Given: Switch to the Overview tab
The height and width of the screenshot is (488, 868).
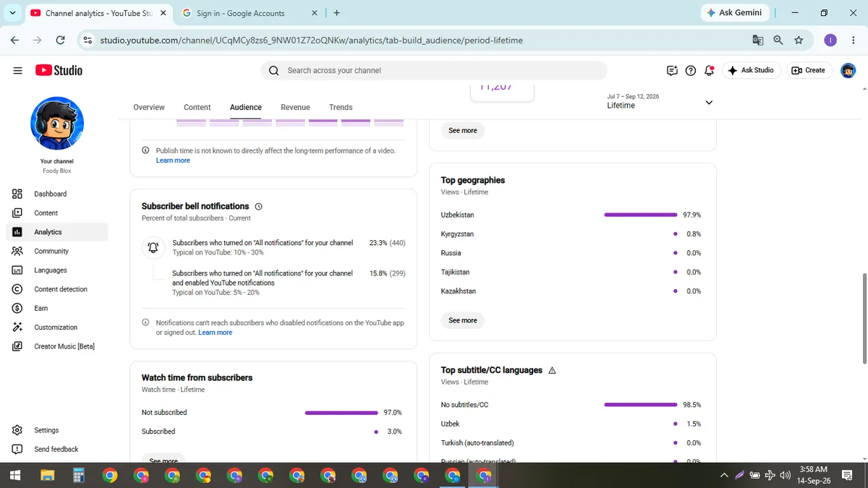Looking at the screenshot, I should click(149, 107).
